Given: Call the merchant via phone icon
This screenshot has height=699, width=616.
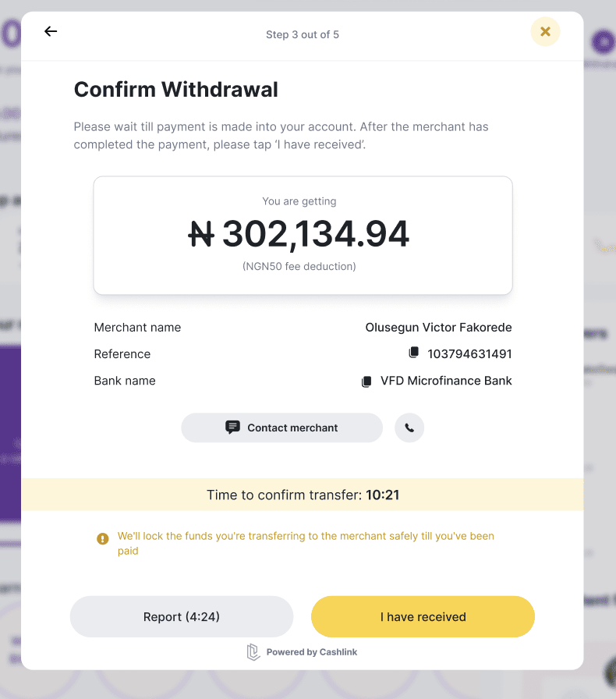Looking at the screenshot, I should (409, 428).
